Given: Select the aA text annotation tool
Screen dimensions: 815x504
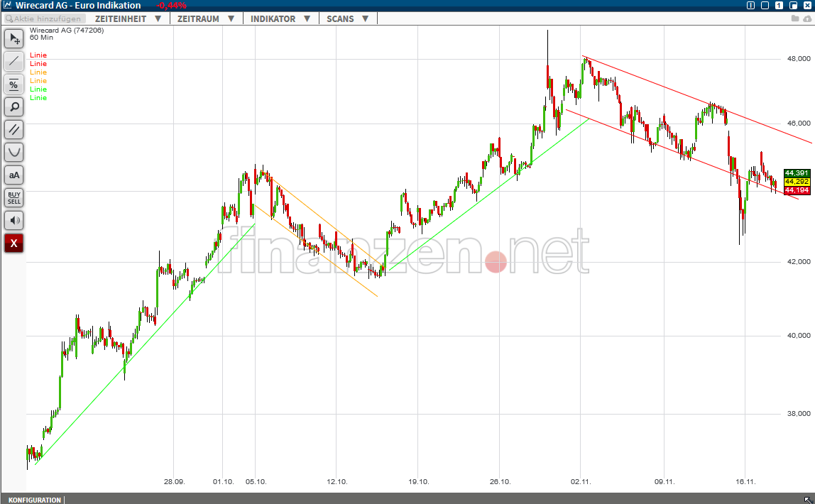Looking at the screenshot, I should click(14, 175).
